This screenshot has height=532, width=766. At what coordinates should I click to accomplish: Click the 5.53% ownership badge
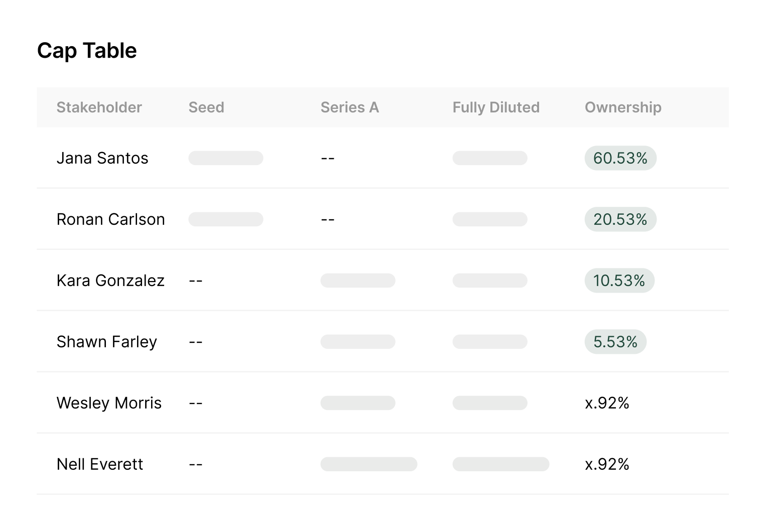click(615, 342)
